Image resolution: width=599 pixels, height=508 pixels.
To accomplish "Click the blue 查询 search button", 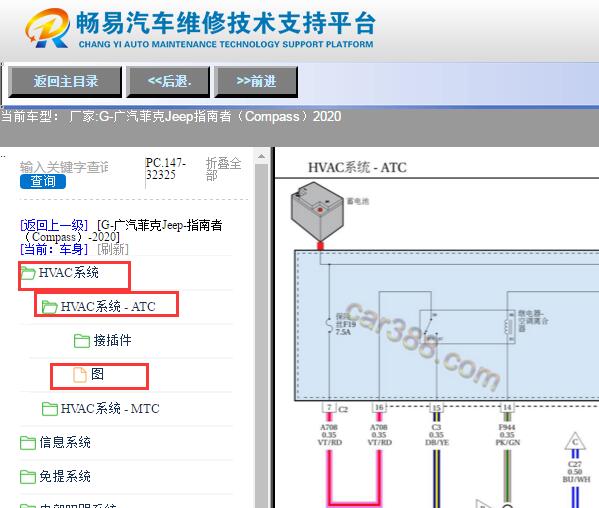I will 43,181.
